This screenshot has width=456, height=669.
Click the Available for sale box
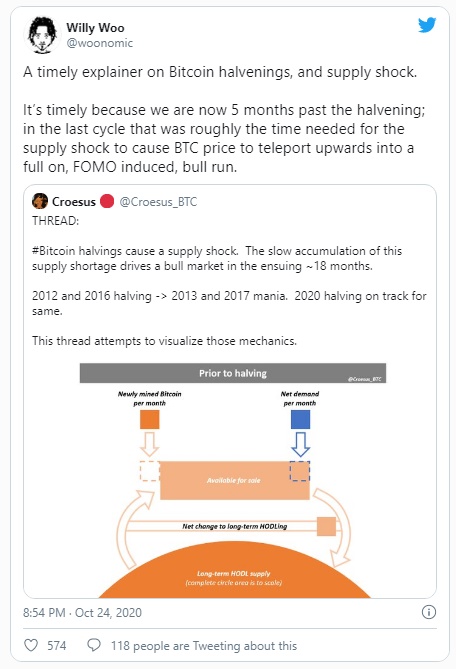coord(234,480)
